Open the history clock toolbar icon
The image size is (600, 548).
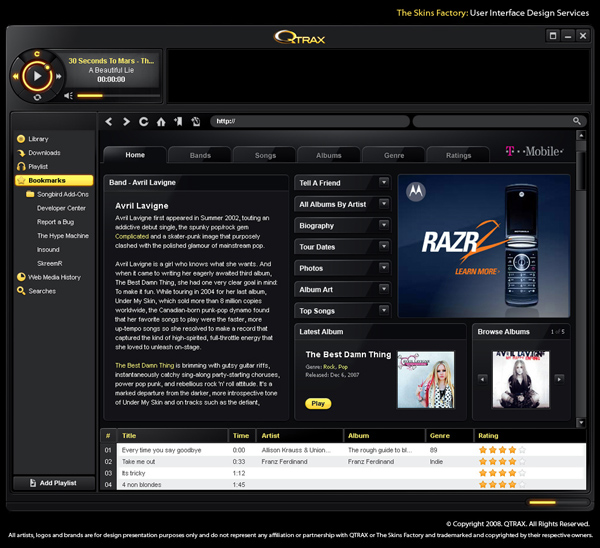196,122
